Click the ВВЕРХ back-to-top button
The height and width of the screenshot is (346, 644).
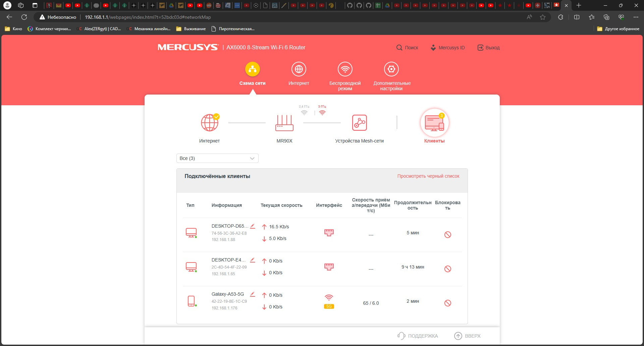tap(467, 336)
